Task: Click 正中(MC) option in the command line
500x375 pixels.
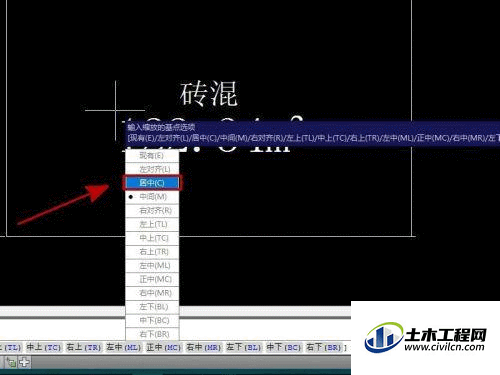Action: pos(164,347)
